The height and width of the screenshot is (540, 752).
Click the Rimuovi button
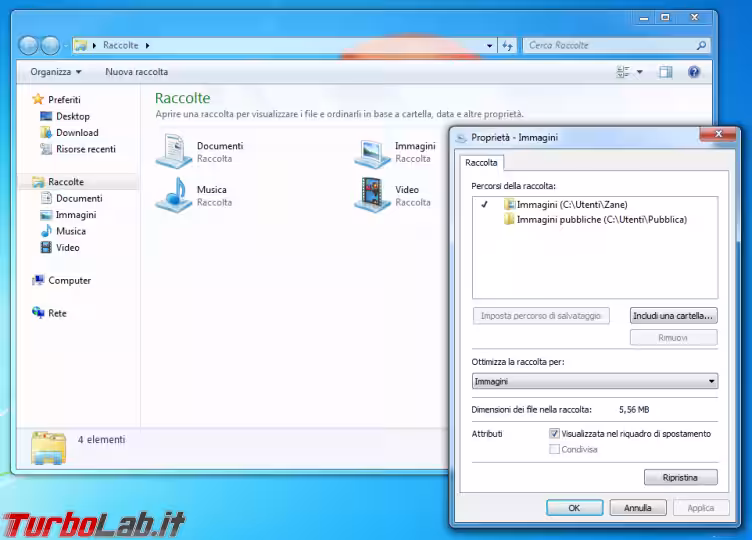tap(673, 338)
